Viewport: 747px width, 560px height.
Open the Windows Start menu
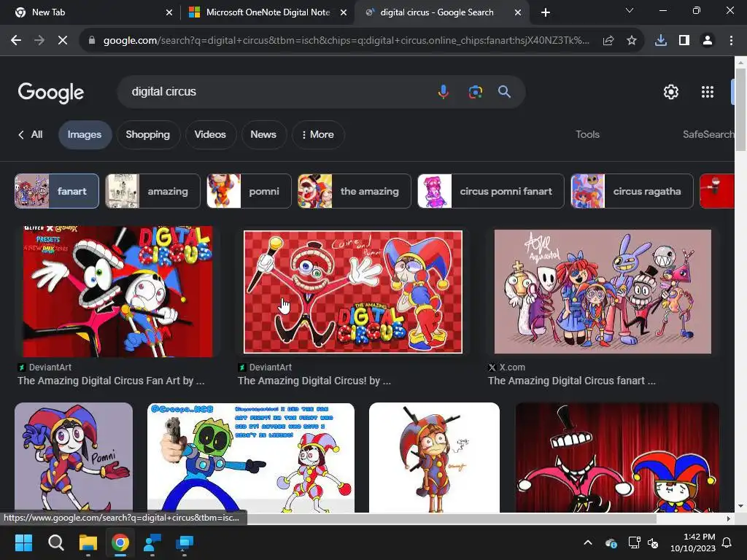tap(23, 542)
